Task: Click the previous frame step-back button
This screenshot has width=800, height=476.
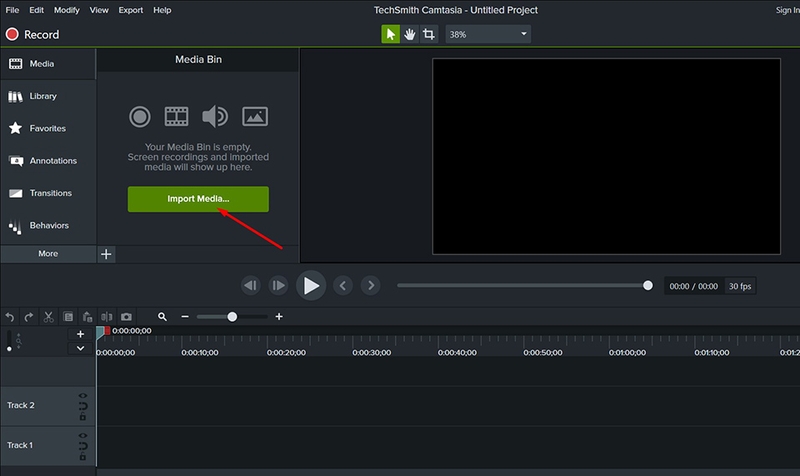Action: pyautogui.click(x=251, y=285)
